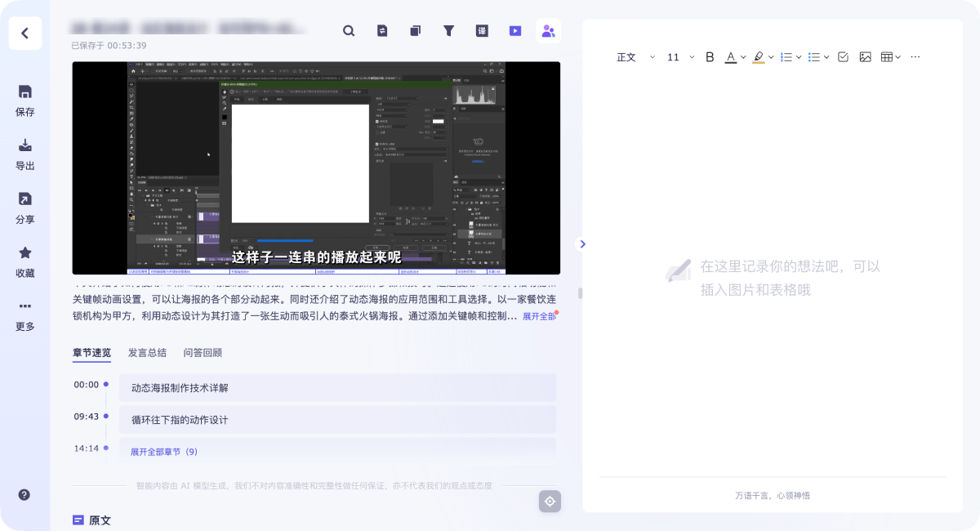This screenshot has height=531, width=980.
Task: Insert a bulleted list
Action: click(x=813, y=57)
